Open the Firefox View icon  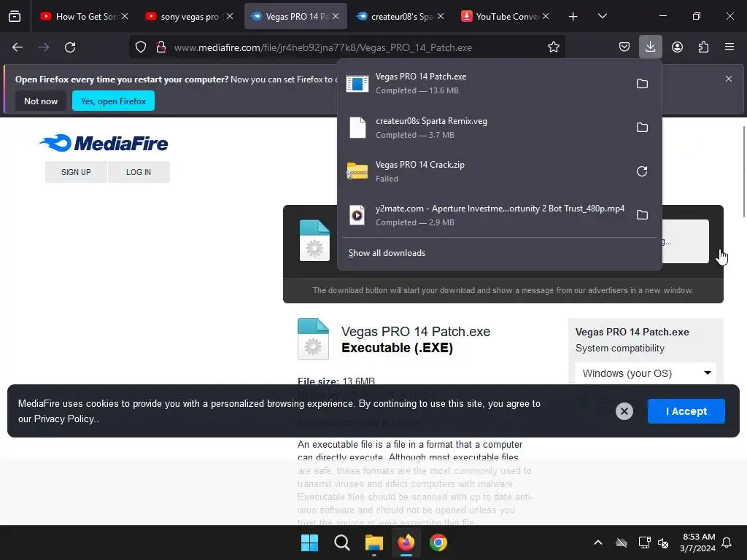(x=15, y=16)
